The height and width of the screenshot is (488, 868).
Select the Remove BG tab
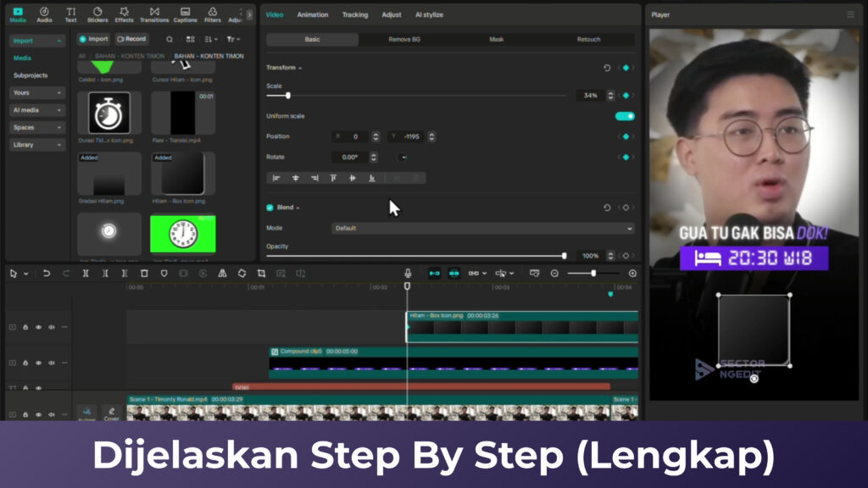point(404,40)
